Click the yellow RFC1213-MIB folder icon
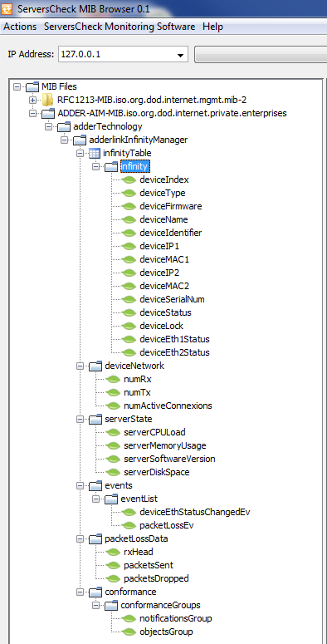 pyautogui.click(x=47, y=100)
